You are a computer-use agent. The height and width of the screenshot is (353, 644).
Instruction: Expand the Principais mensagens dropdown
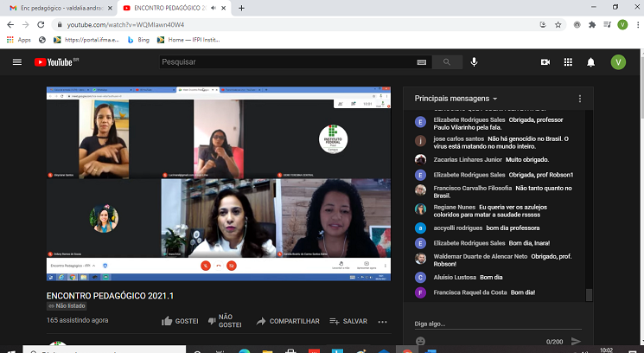click(456, 99)
